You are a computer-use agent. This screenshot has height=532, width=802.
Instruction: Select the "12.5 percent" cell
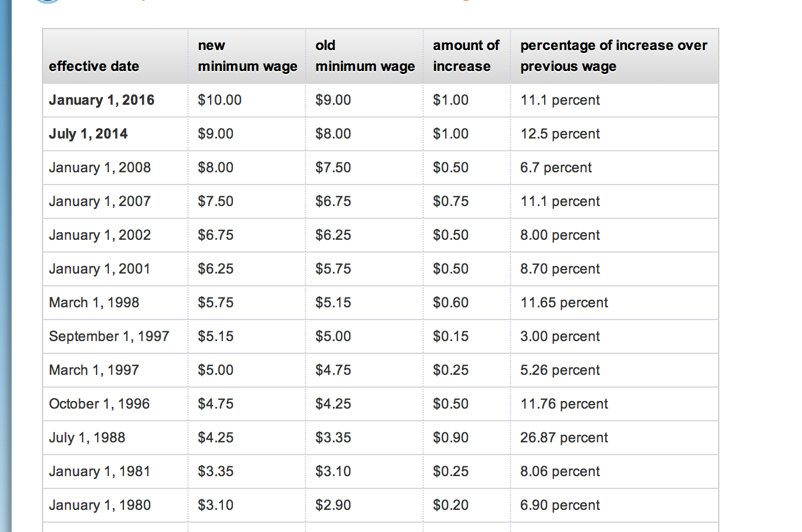point(560,134)
